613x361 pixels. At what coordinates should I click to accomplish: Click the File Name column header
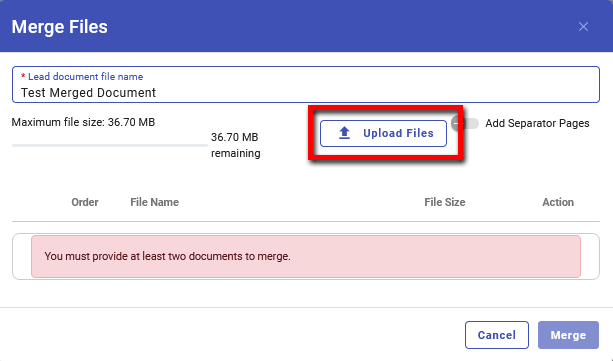[x=154, y=202]
